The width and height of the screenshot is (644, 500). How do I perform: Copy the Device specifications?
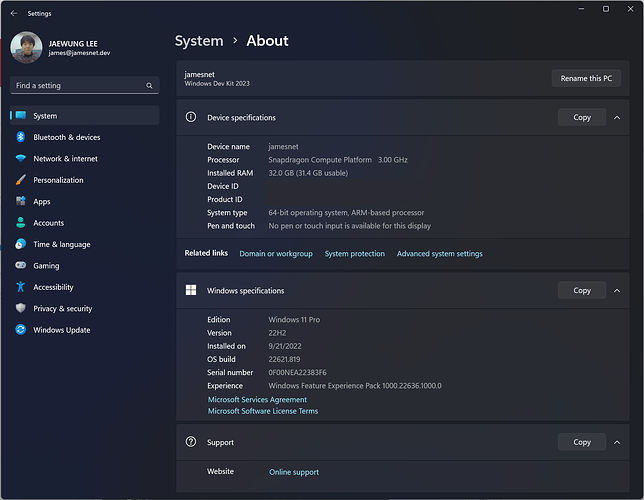[x=582, y=118]
